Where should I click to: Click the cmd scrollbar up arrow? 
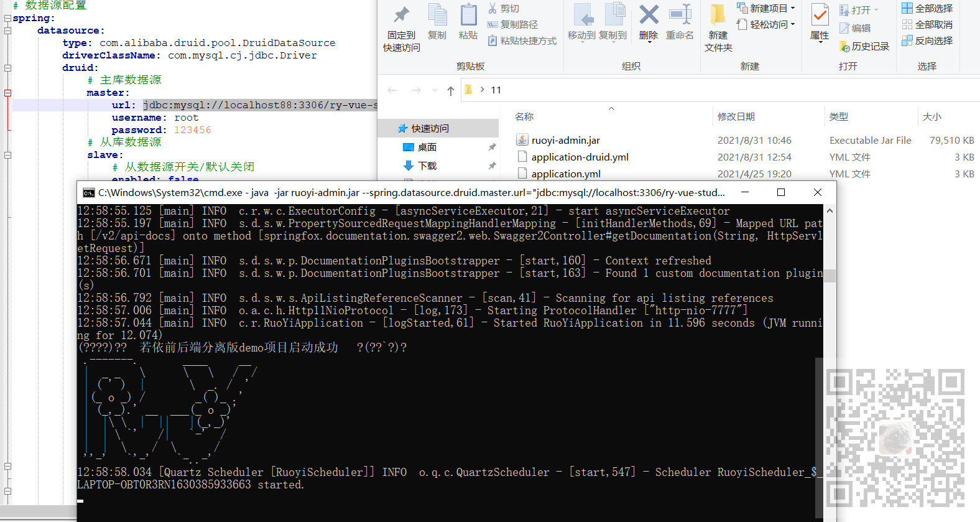click(x=830, y=211)
